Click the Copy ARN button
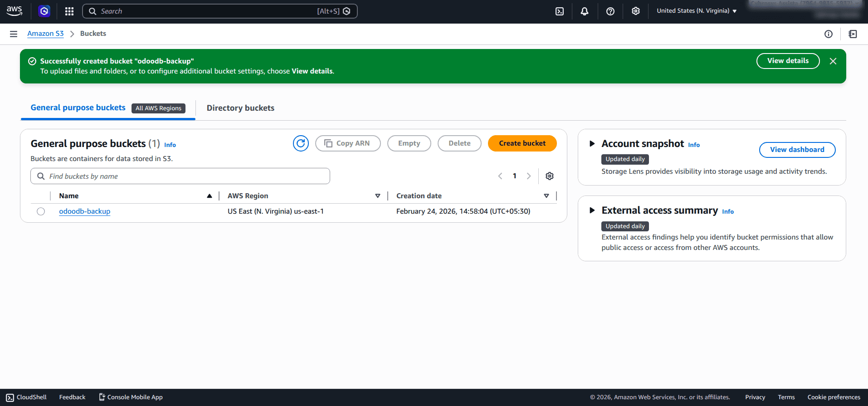868x406 pixels. click(x=348, y=143)
